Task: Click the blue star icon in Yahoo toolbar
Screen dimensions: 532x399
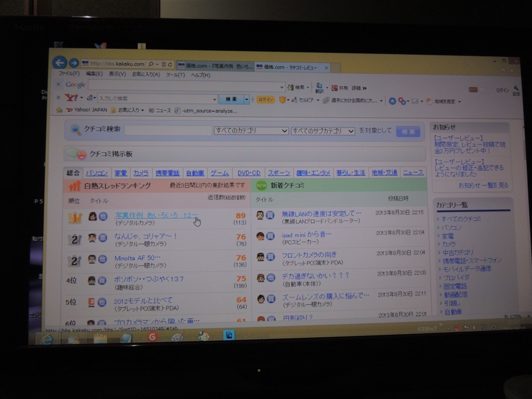Action: click(x=392, y=101)
